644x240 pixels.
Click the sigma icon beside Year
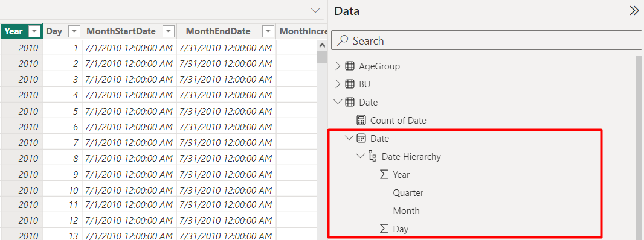coord(384,174)
